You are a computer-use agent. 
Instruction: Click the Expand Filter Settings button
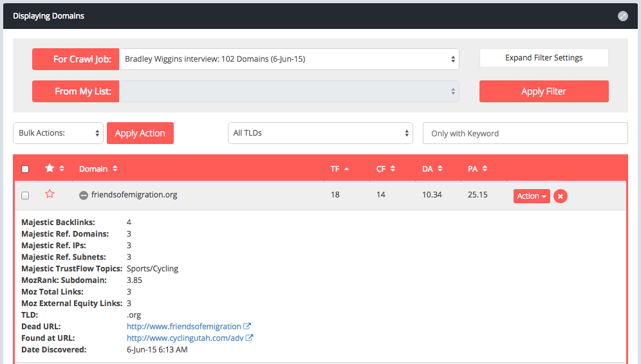(544, 58)
